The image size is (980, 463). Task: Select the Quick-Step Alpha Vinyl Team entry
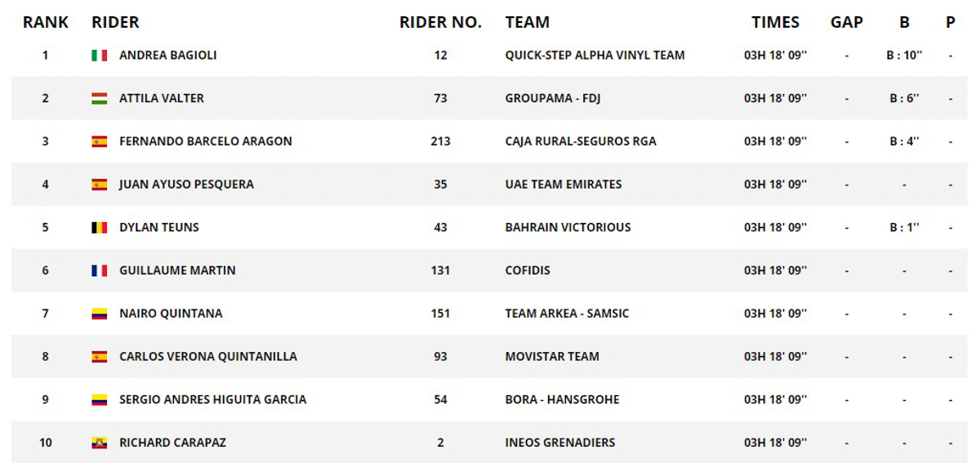tap(595, 56)
